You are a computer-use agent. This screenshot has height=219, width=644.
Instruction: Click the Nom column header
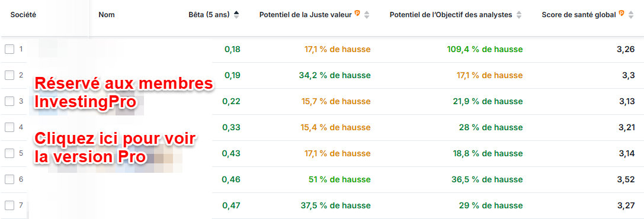pos(107,15)
